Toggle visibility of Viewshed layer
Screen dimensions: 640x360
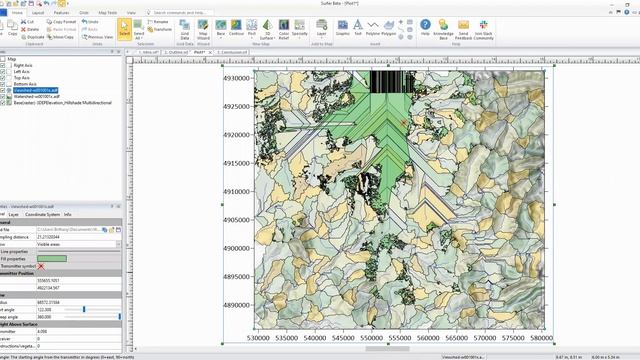click(3, 90)
